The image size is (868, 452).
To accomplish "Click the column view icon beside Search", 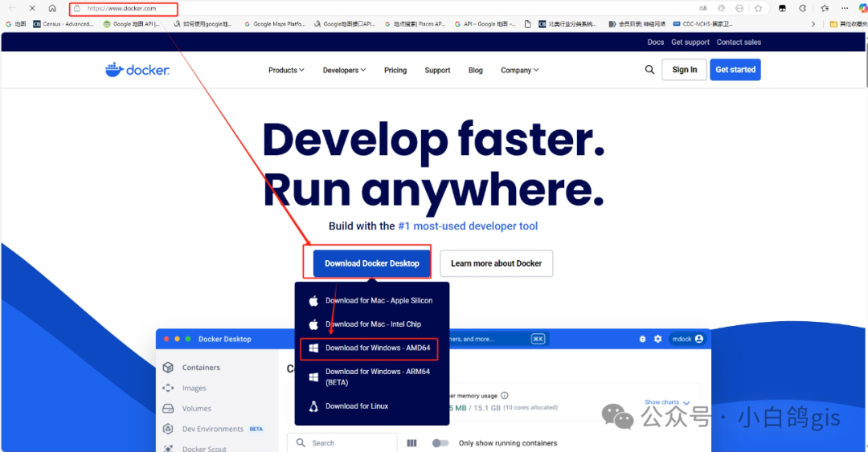I will tap(411, 443).
